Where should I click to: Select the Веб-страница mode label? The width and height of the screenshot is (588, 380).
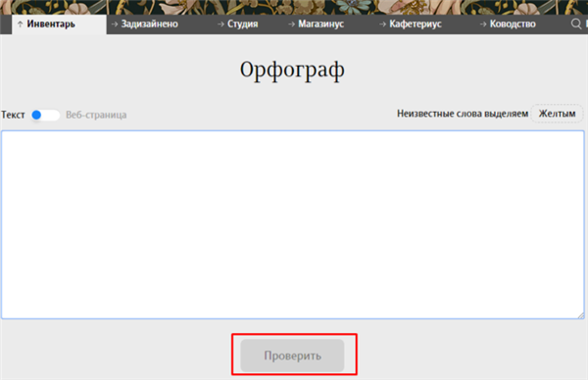point(96,115)
